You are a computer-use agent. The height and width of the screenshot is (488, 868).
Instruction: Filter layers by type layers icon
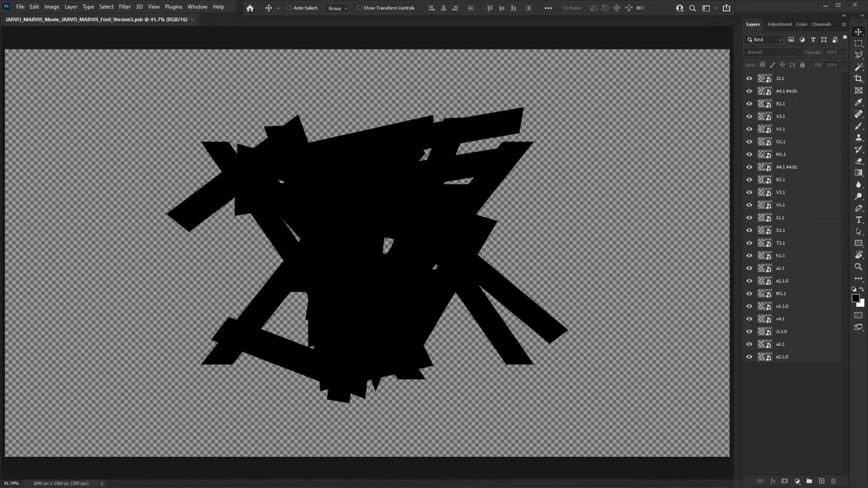[x=813, y=39]
